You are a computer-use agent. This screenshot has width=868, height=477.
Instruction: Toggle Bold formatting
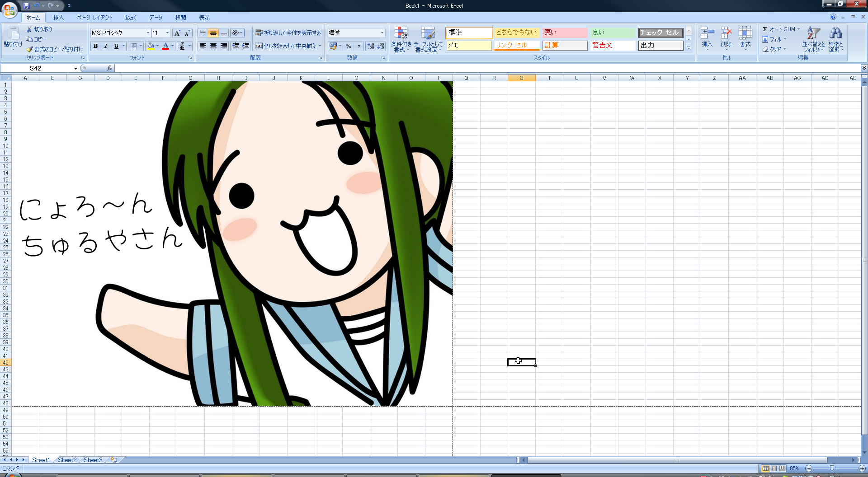point(95,46)
